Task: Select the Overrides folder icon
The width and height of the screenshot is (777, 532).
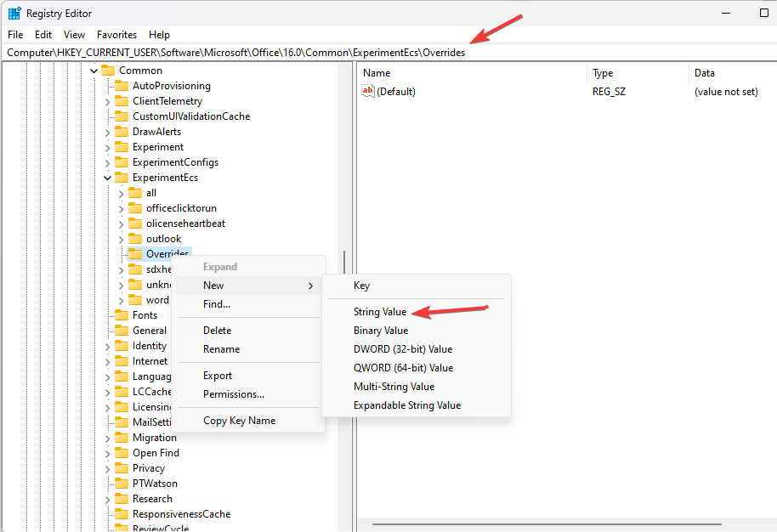Action: tap(136, 253)
